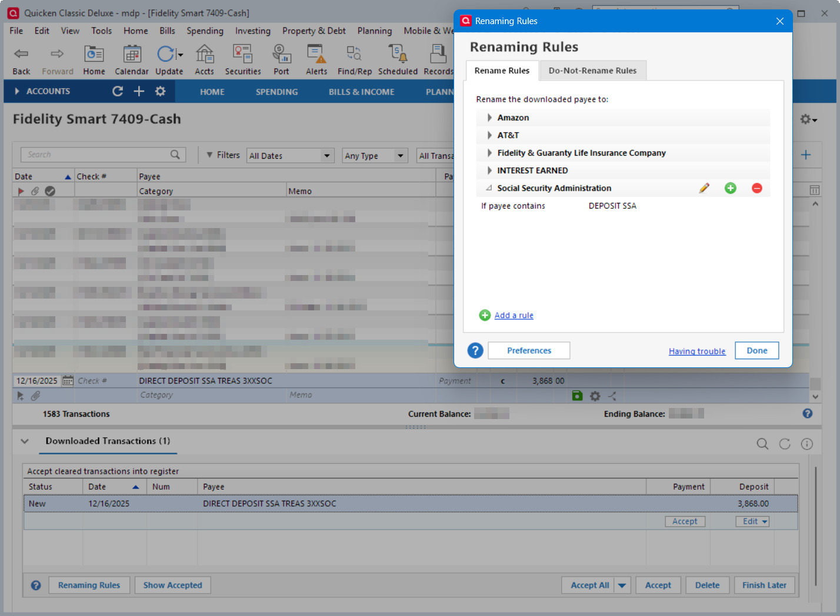Click the refresh icon in the Accounts bar
This screenshot has height=616, width=840.
118,91
